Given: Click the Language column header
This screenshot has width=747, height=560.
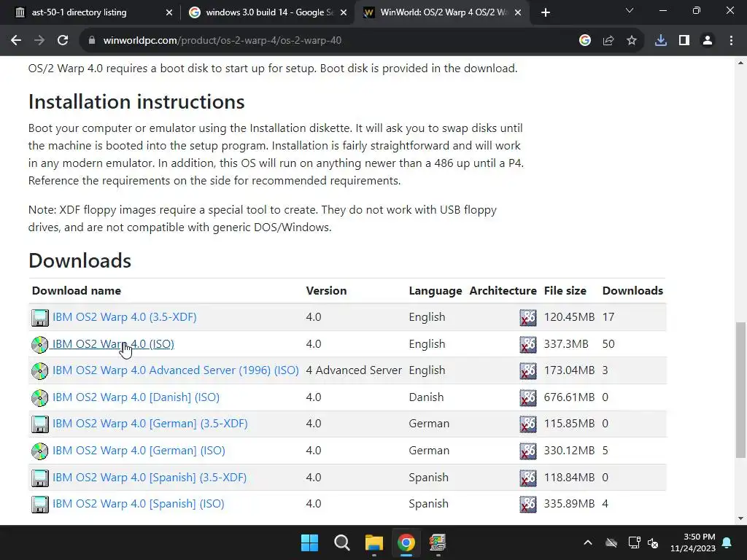Looking at the screenshot, I should click(436, 290).
